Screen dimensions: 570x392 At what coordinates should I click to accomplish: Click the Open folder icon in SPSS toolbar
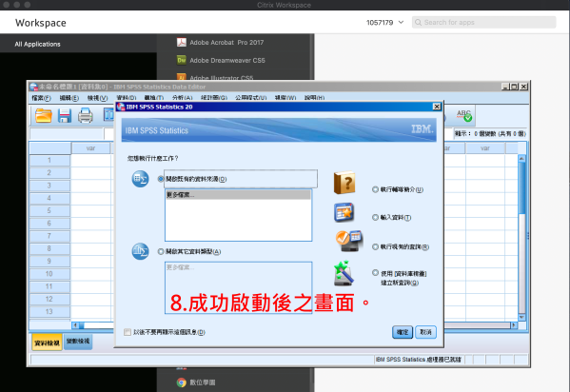point(43,116)
